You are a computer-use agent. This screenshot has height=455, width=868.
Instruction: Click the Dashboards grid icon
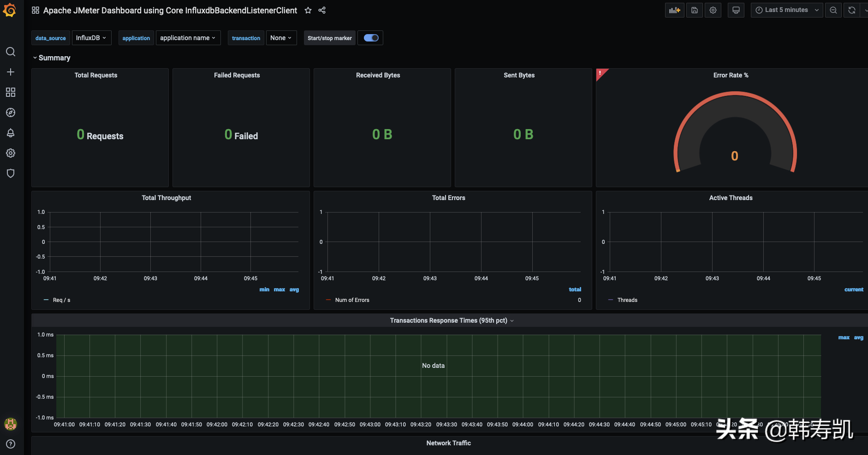[11, 92]
